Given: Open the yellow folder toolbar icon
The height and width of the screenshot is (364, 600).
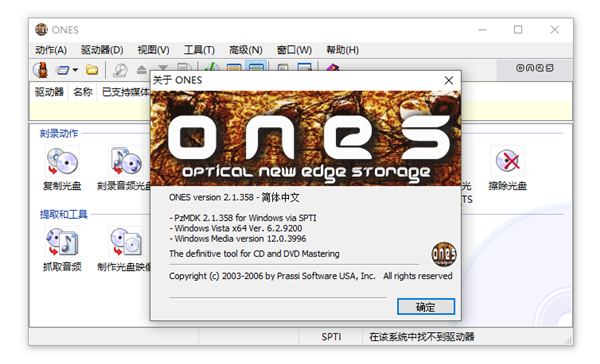Looking at the screenshot, I should point(92,70).
